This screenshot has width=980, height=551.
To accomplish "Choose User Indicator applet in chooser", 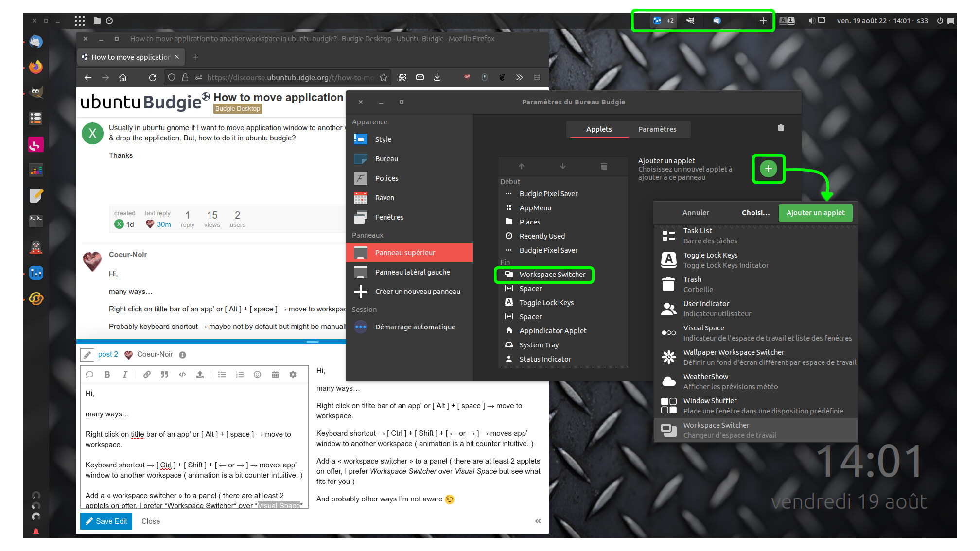I will (x=756, y=309).
